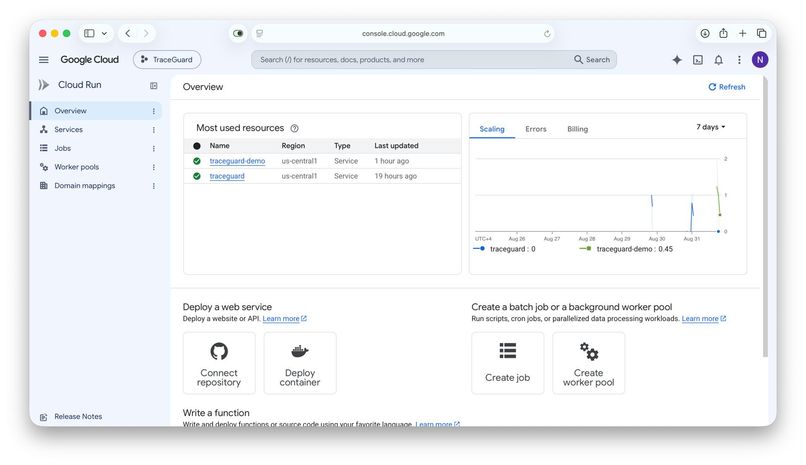Click the Type column header
This screenshot has height=465, width=806.
pos(342,146)
